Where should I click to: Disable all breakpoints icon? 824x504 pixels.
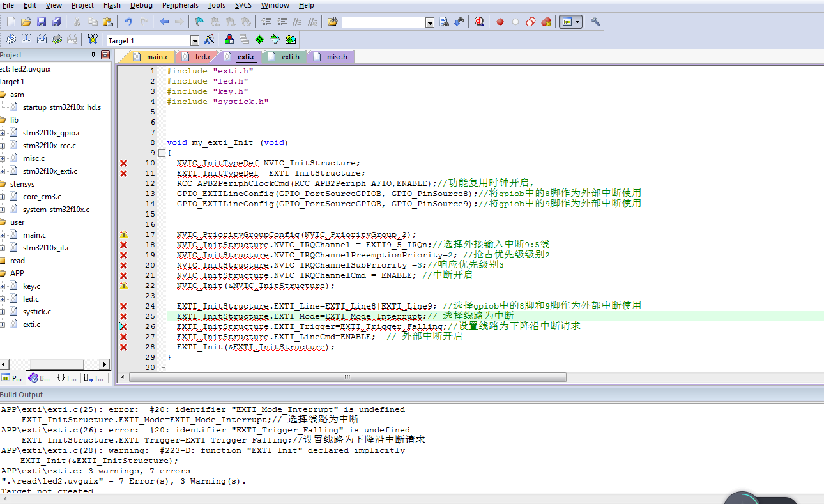click(531, 22)
